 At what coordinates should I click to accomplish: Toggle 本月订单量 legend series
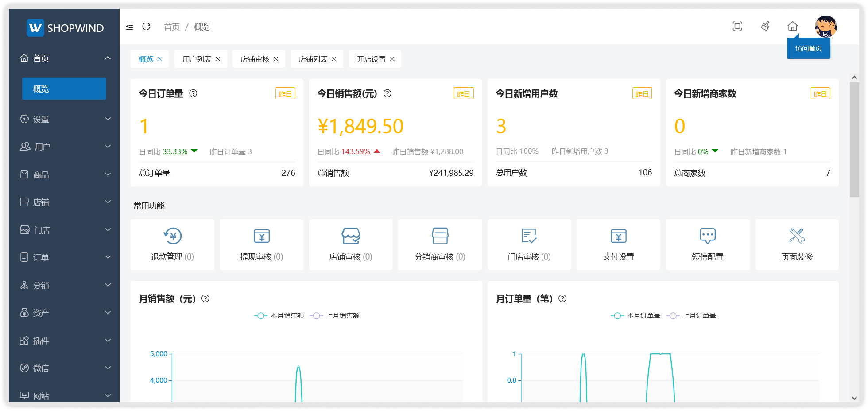pyautogui.click(x=635, y=315)
